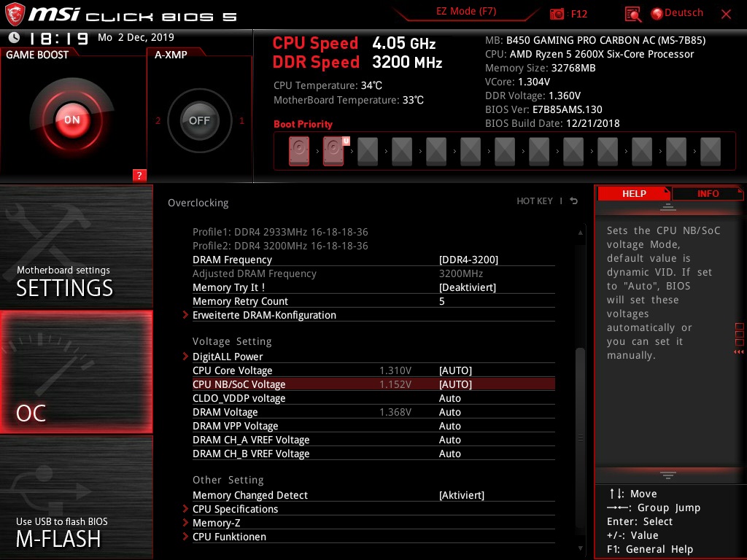Click the scrollbar down arrow
This screenshot has width=747, height=560.
coord(580,548)
